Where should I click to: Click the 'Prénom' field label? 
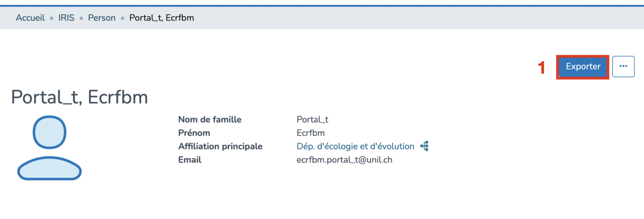194,133
